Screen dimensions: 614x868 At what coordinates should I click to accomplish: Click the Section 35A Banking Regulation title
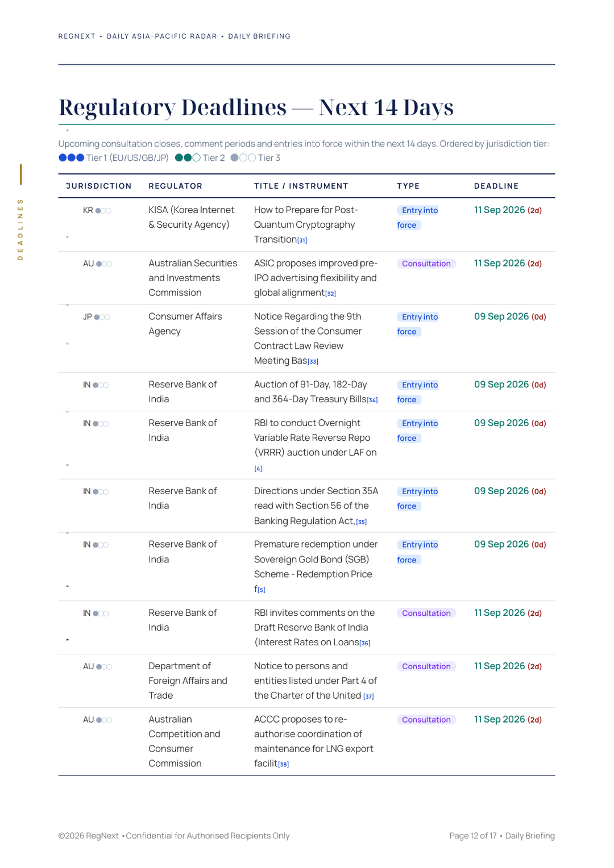coord(316,506)
